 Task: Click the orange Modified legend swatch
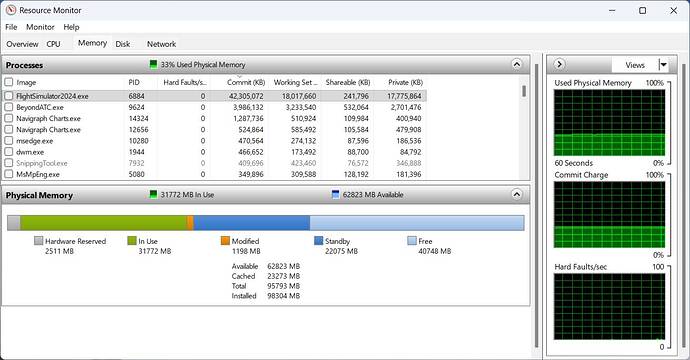click(225, 241)
